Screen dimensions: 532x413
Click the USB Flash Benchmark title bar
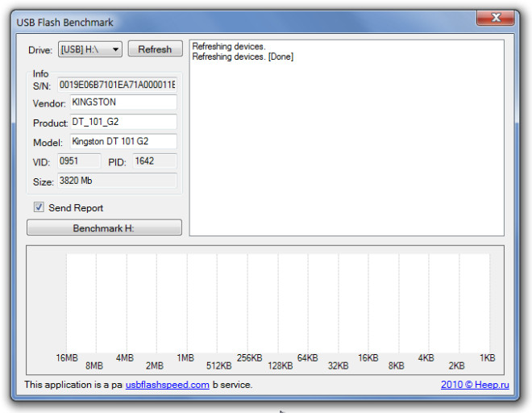click(242, 22)
